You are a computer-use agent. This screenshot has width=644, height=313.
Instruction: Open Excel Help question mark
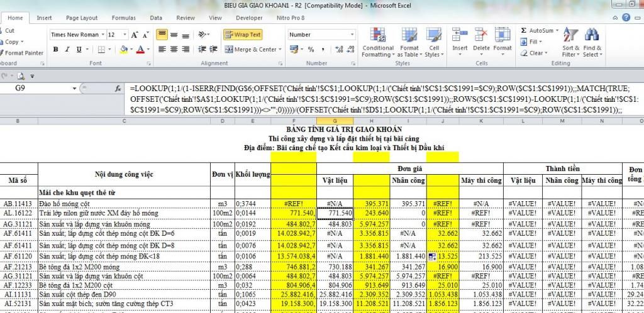626,18
